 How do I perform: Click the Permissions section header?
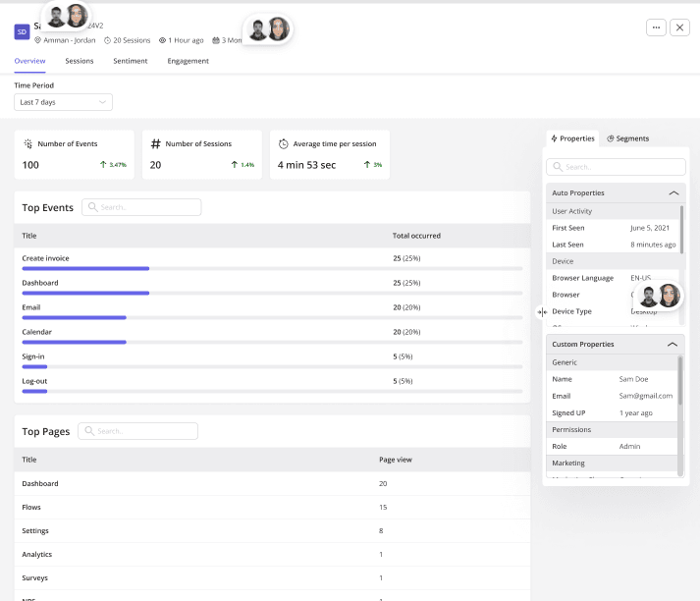pyautogui.click(x=612, y=429)
